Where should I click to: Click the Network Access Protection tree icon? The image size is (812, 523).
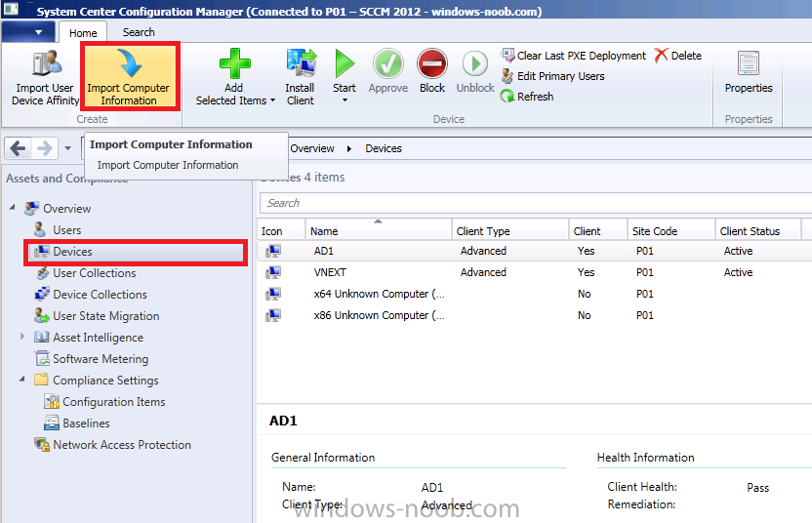(41, 444)
